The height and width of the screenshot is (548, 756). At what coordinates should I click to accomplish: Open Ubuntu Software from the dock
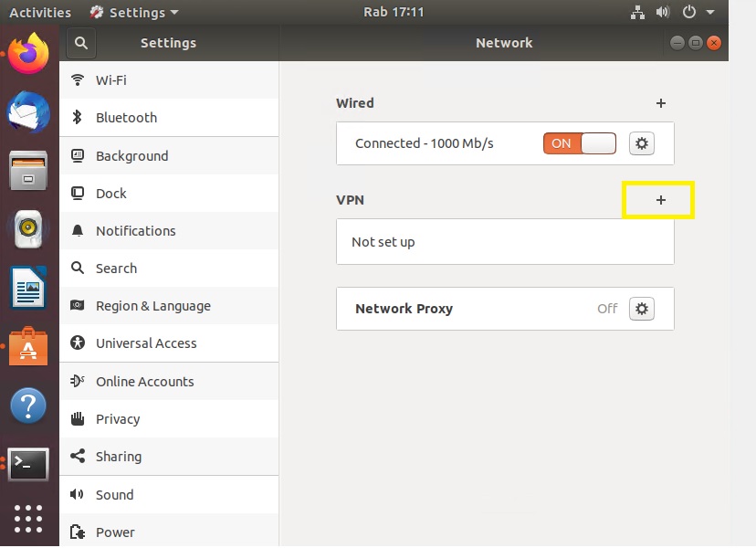(28, 347)
